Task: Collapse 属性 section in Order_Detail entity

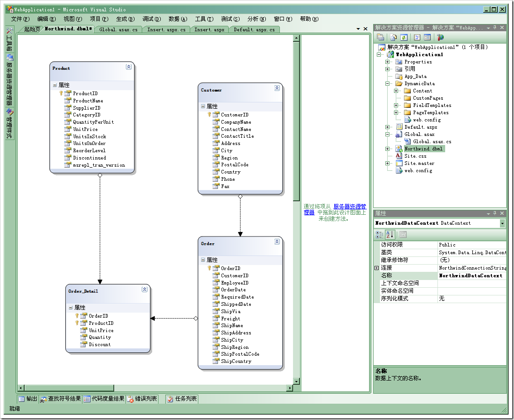Action: 71,308
